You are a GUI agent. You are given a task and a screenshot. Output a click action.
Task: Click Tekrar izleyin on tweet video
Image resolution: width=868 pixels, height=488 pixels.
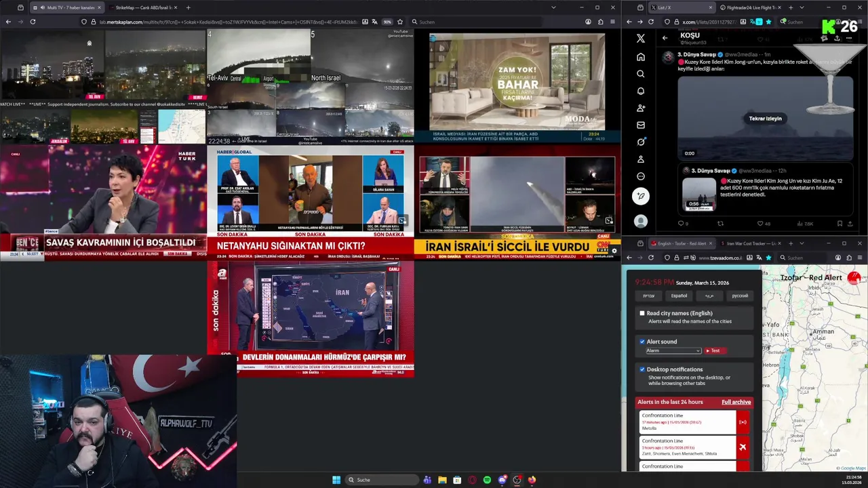tap(765, 119)
